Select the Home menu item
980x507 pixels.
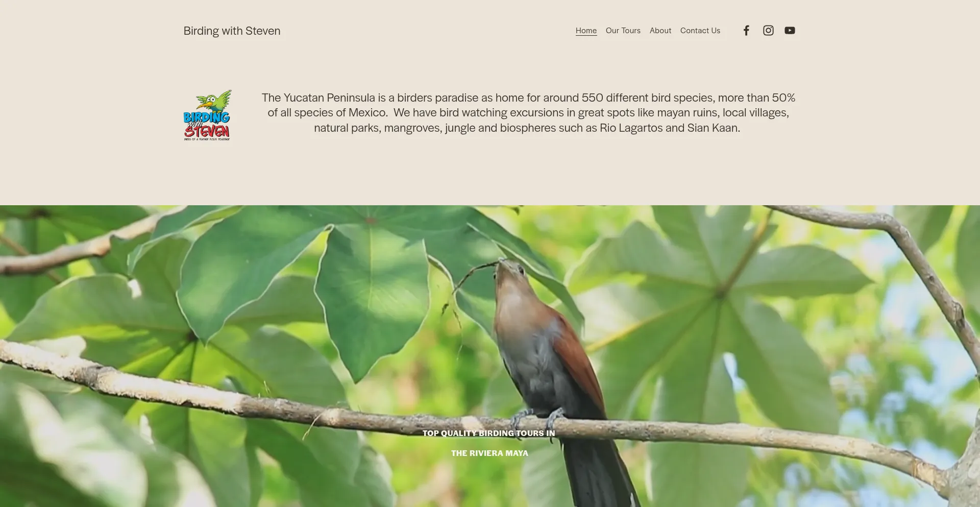click(x=586, y=31)
